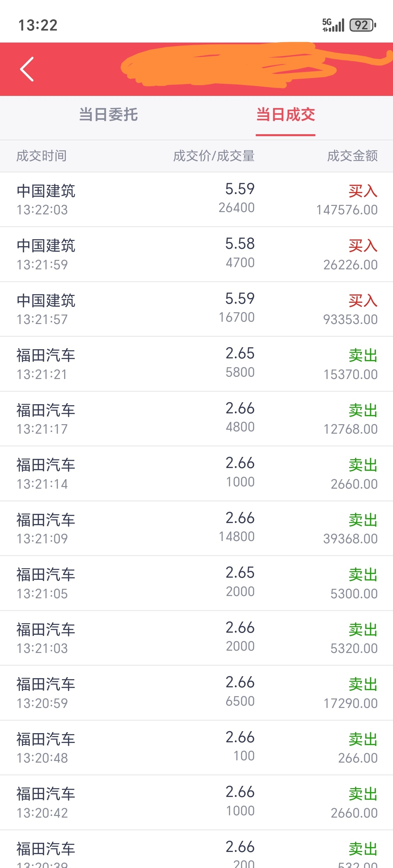
Task: Tap the back arrow icon
Action: [27, 69]
